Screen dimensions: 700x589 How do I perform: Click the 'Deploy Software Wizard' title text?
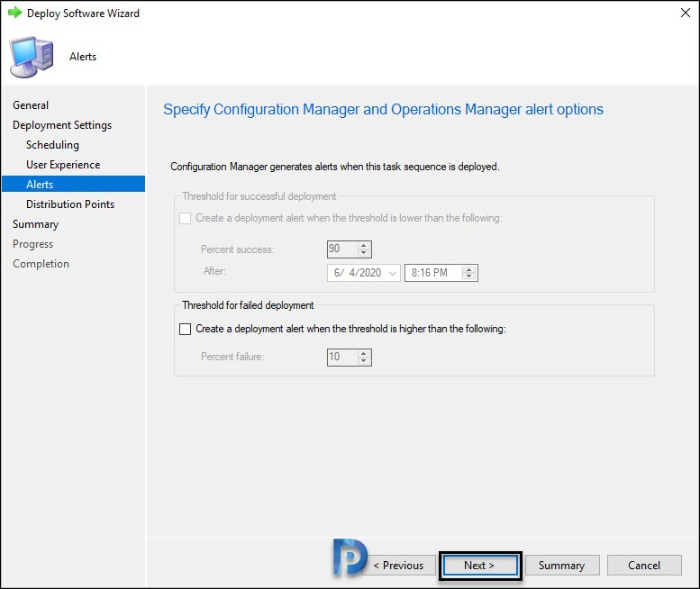click(x=83, y=14)
